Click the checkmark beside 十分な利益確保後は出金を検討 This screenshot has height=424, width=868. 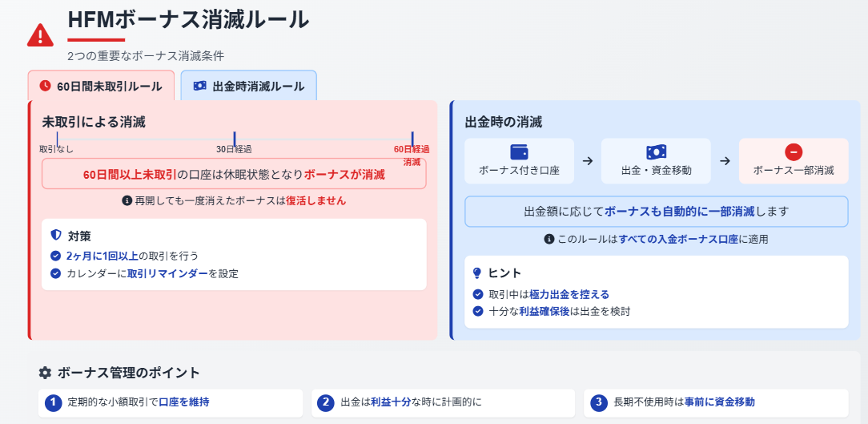pyautogui.click(x=478, y=311)
